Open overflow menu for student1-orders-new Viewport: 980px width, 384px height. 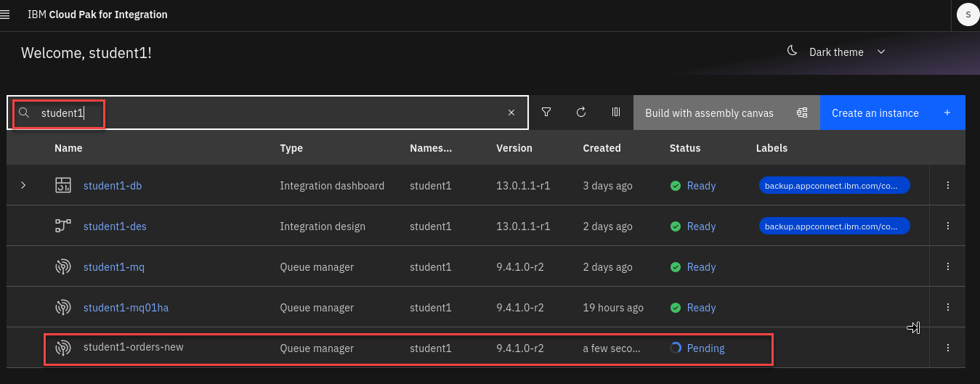click(x=947, y=348)
